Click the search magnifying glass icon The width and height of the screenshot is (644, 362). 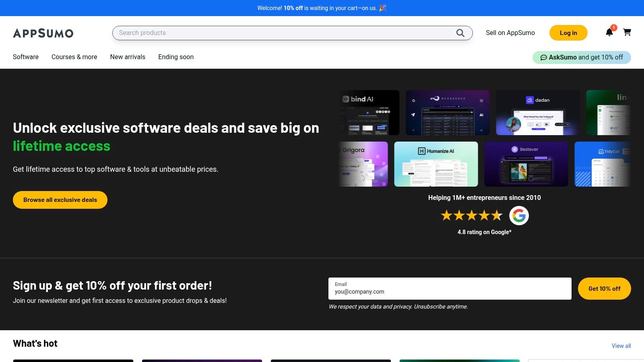(460, 33)
